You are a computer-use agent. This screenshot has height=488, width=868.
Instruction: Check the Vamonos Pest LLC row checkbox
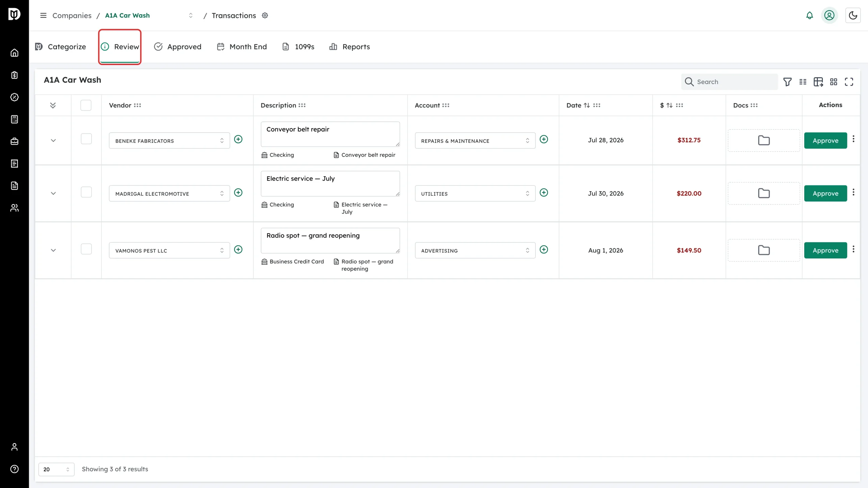coord(86,249)
